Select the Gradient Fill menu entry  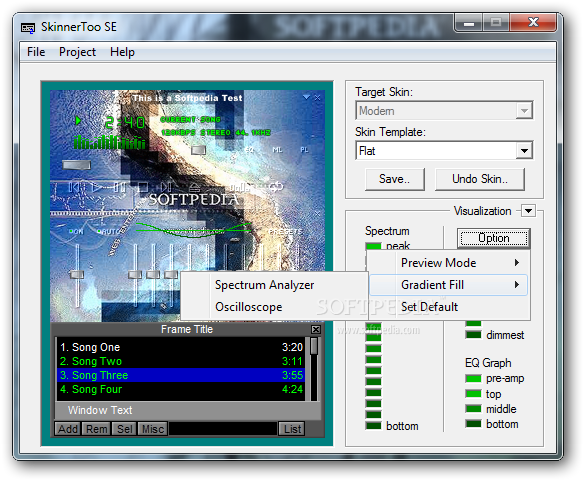click(449, 285)
